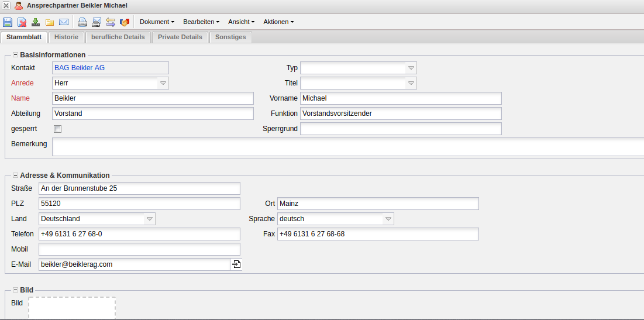Screen dimensions: 644x320
Task: Click the yellow folder icon in toolbar
Action: coord(50,22)
